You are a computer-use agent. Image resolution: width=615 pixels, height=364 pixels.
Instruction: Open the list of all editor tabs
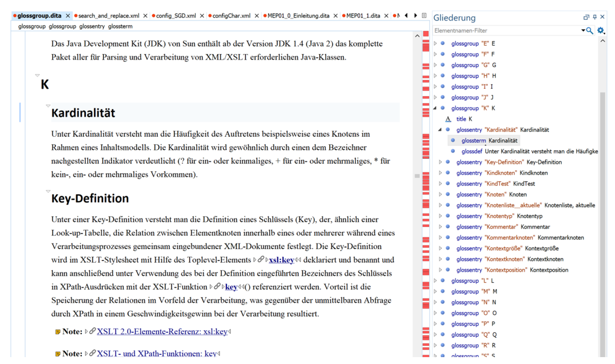(424, 15)
